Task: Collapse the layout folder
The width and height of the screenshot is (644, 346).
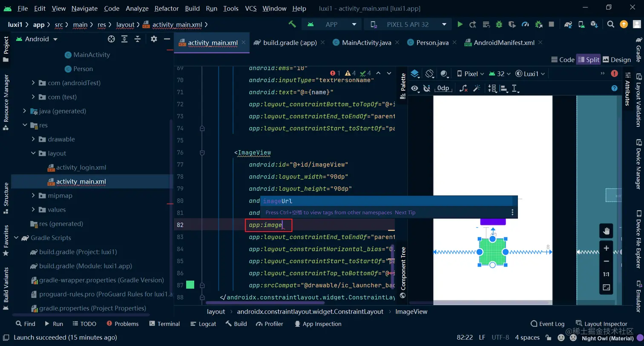Action: (x=33, y=153)
